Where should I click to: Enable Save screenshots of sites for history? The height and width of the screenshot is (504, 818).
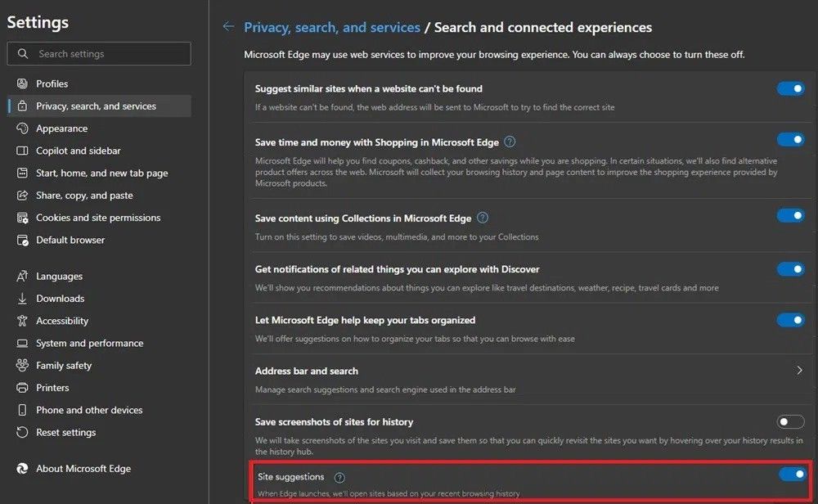tap(790, 422)
